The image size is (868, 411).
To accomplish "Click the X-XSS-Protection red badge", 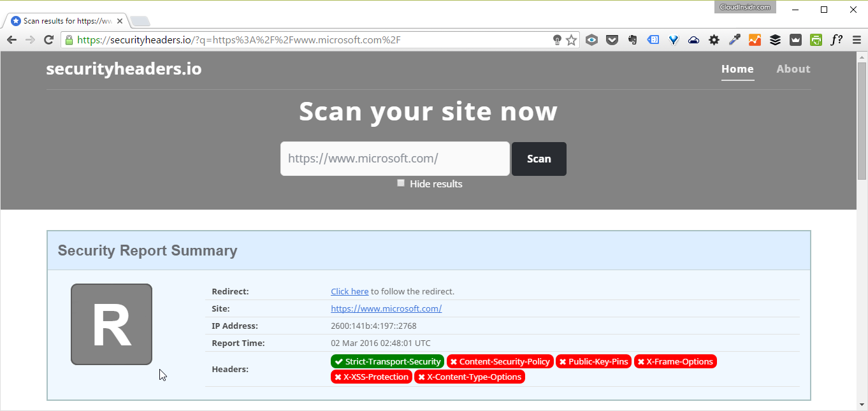I will pyautogui.click(x=372, y=377).
